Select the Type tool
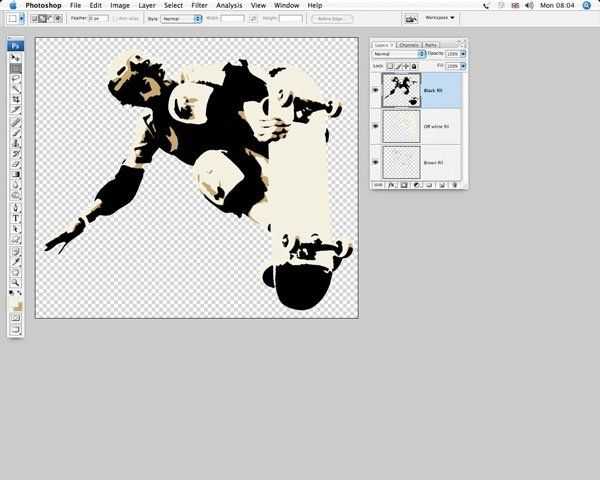 pyautogui.click(x=16, y=218)
